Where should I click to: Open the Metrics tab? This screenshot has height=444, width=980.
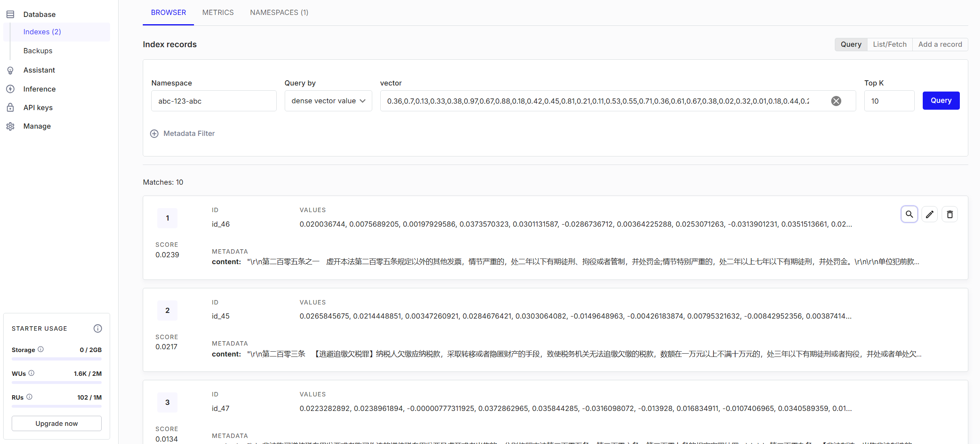click(x=218, y=13)
